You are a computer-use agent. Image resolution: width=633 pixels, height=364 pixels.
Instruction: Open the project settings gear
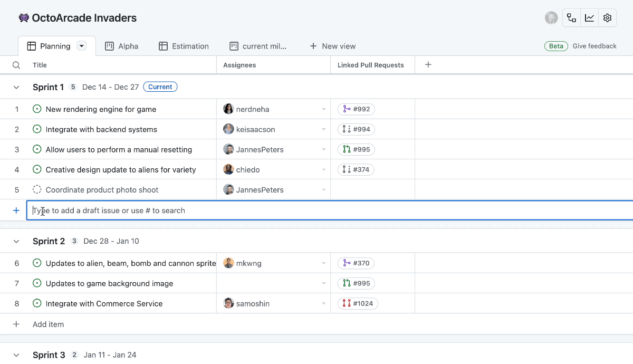click(607, 17)
